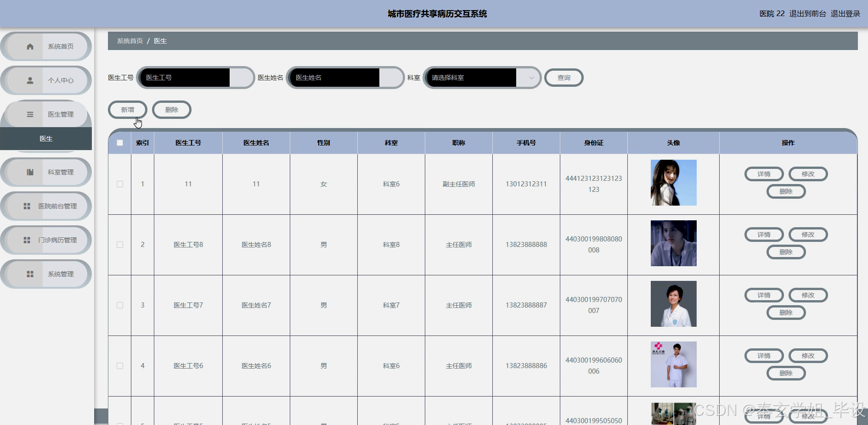Click the 新增 button
This screenshot has height=425, width=868.
pyautogui.click(x=128, y=110)
